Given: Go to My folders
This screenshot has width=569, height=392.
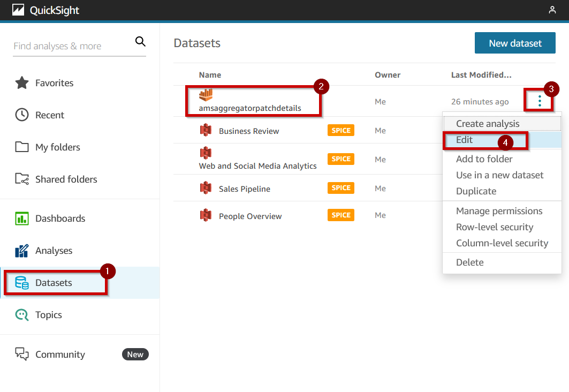Looking at the screenshot, I should [57, 147].
